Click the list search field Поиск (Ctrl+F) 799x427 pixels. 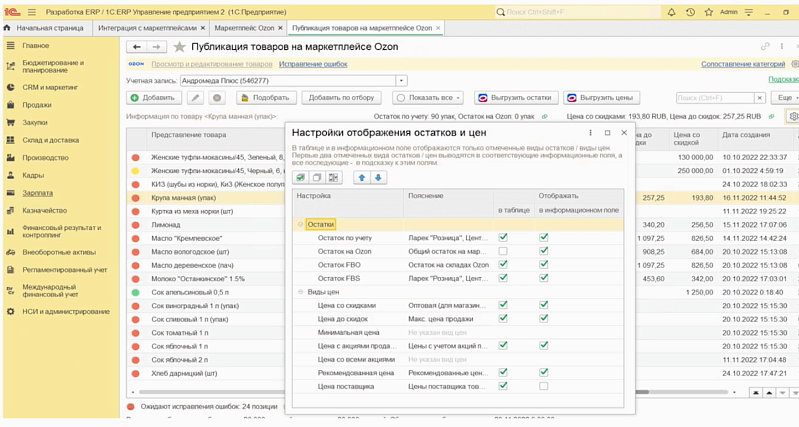[715, 97]
